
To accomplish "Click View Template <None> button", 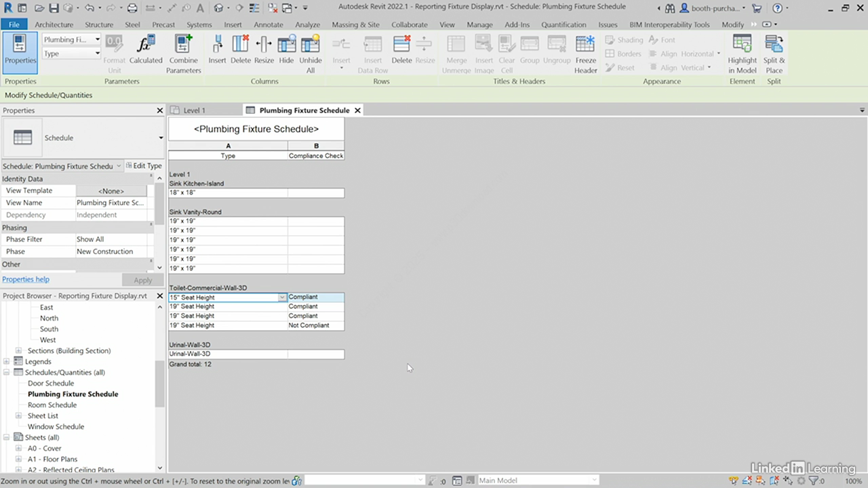I will (x=111, y=191).
